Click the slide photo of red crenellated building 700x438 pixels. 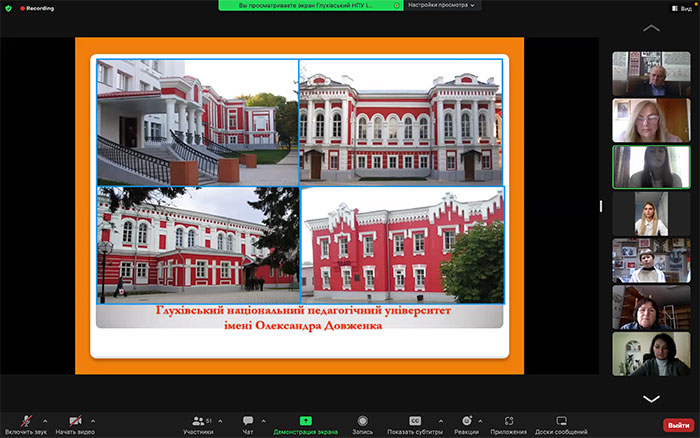[x=403, y=245]
